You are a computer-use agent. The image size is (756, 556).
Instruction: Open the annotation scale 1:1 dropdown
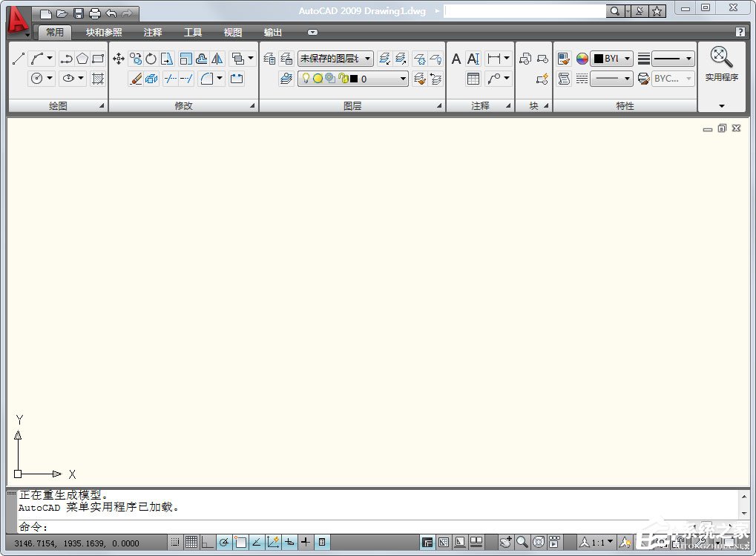(599, 542)
